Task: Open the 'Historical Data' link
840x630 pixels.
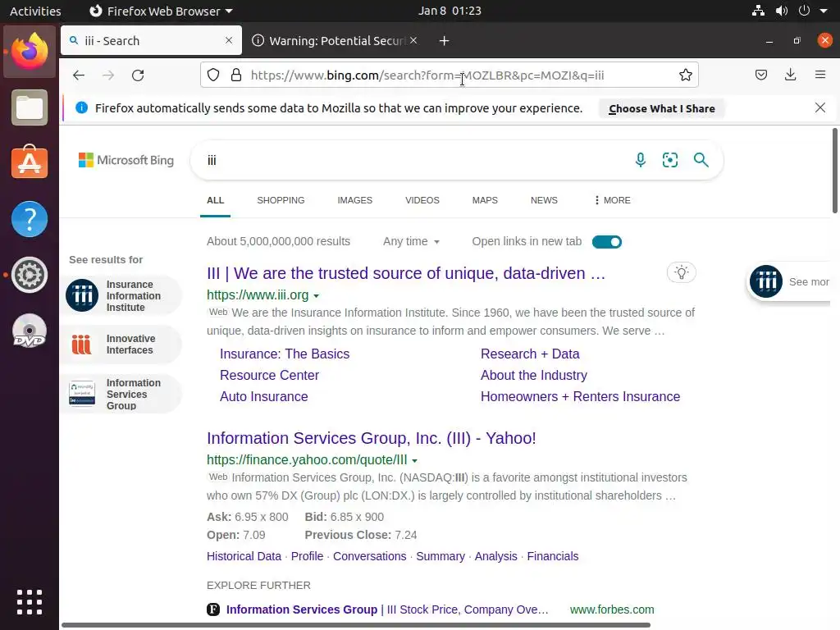Action: [x=244, y=556]
